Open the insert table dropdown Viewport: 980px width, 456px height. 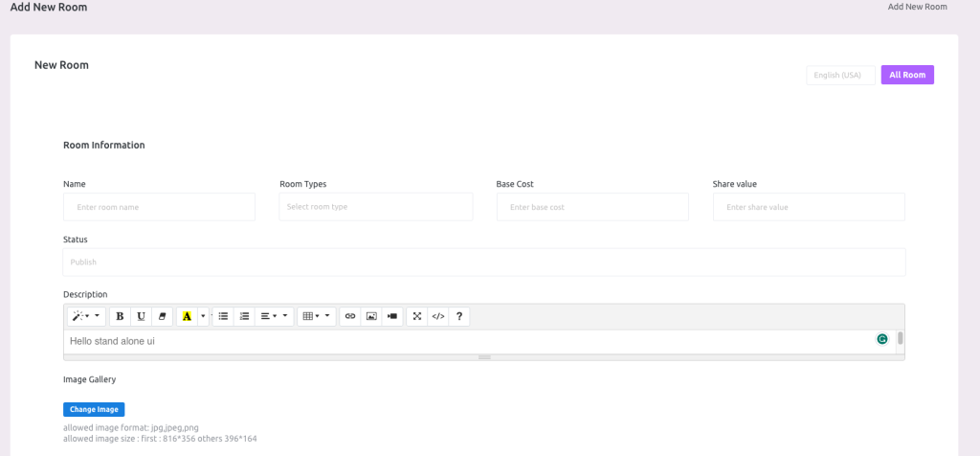[x=316, y=316]
